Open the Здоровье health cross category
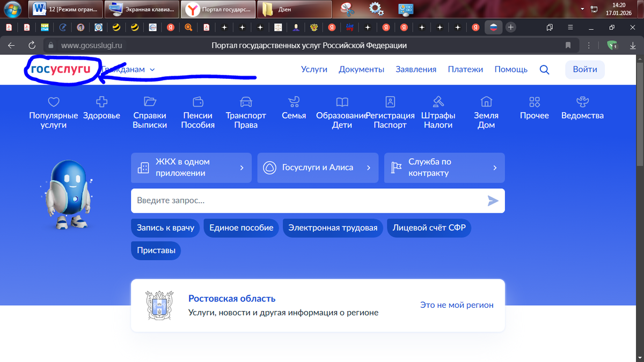 [101, 101]
